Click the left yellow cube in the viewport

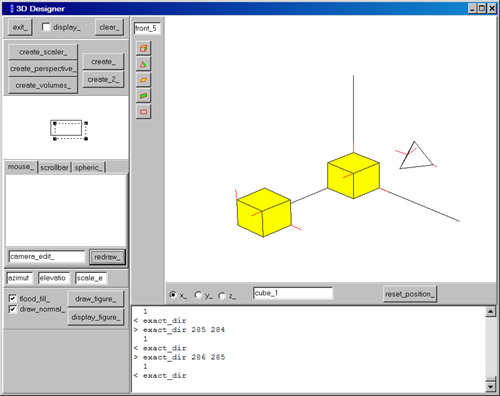(x=264, y=212)
